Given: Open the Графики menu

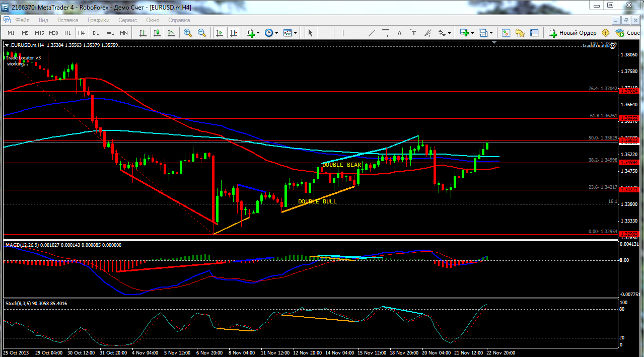Looking at the screenshot, I should 99,20.
